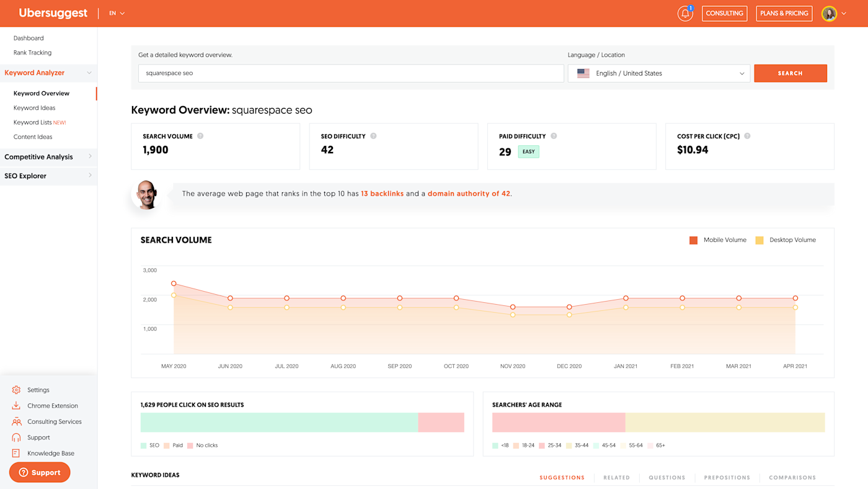Image resolution: width=868 pixels, height=489 pixels.
Task: Click the Knowledge Base link
Action: (x=51, y=453)
